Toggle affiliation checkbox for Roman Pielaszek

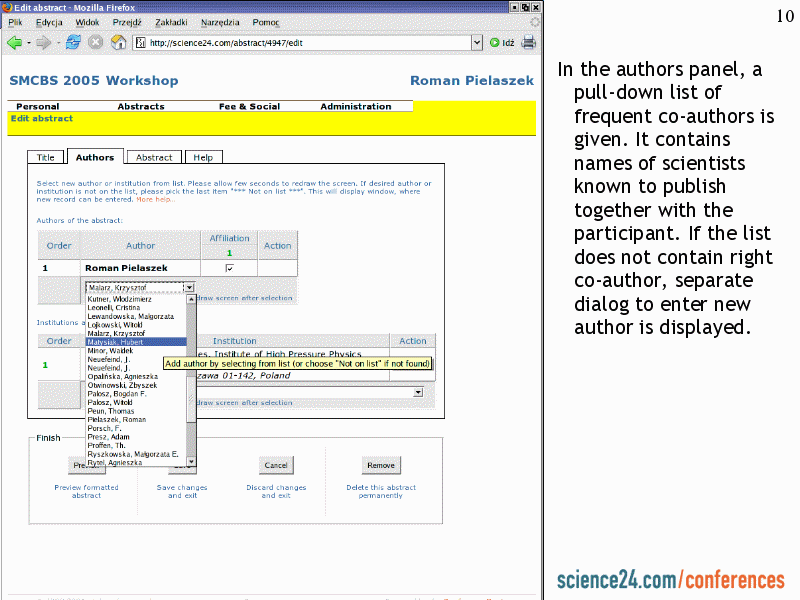[x=229, y=268]
